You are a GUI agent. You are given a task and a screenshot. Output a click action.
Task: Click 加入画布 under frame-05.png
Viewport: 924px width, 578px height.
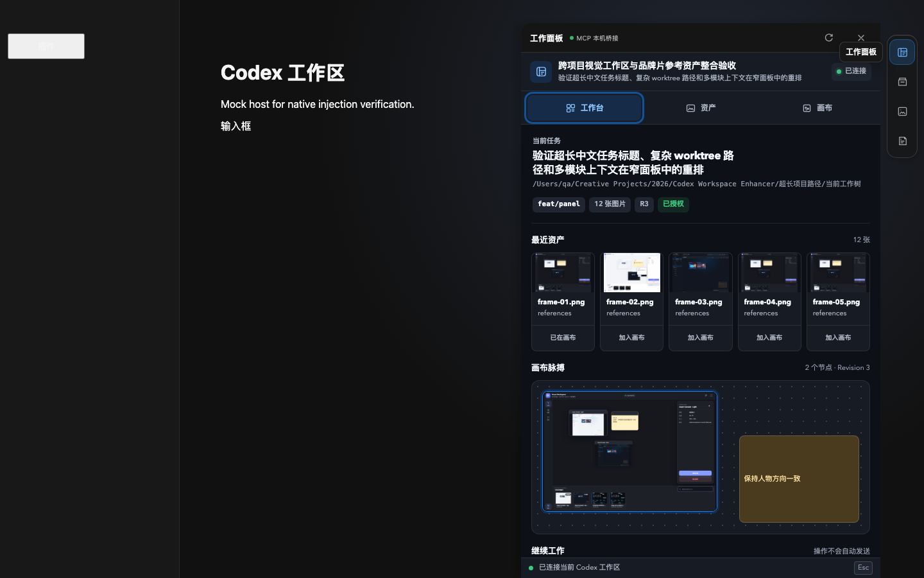pos(838,338)
